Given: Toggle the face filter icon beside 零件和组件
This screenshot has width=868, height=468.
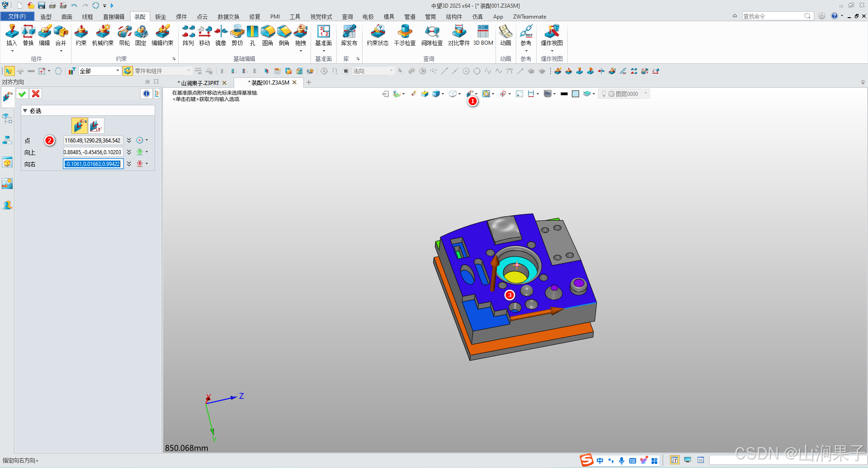Looking at the screenshot, I should point(127,71).
